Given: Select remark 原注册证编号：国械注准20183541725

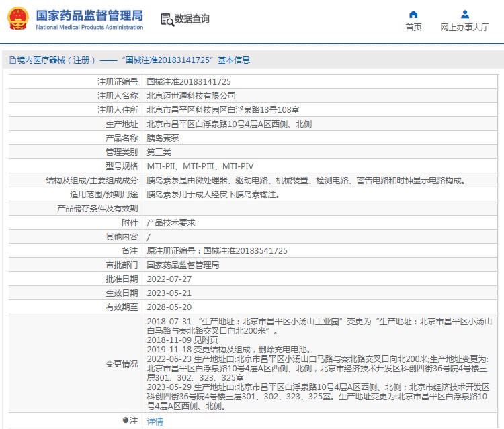Looking at the screenshot, I should click(x=217, y=251).
